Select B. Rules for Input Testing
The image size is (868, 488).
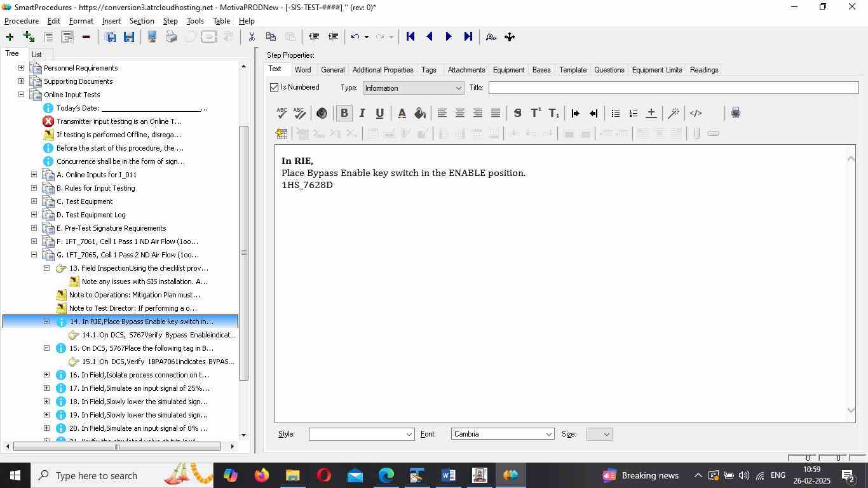95,188
